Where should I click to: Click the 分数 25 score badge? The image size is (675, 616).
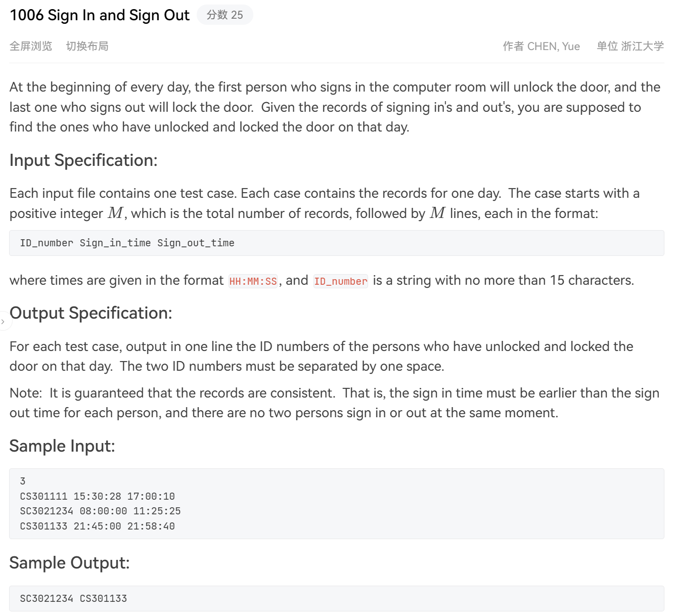(224, 15)
